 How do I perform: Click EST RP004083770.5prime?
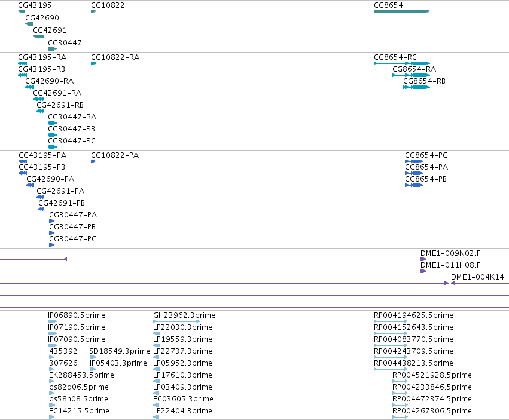point(413,339)
